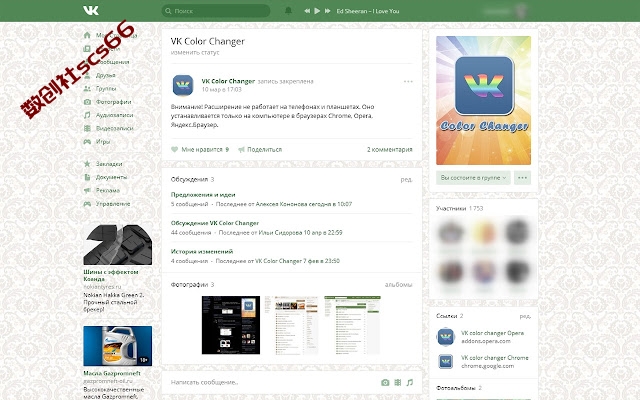This screenshot has width=640, height=400.
Task: Open the Фотоальбомы section header
Action: click(x=459, y=388)
